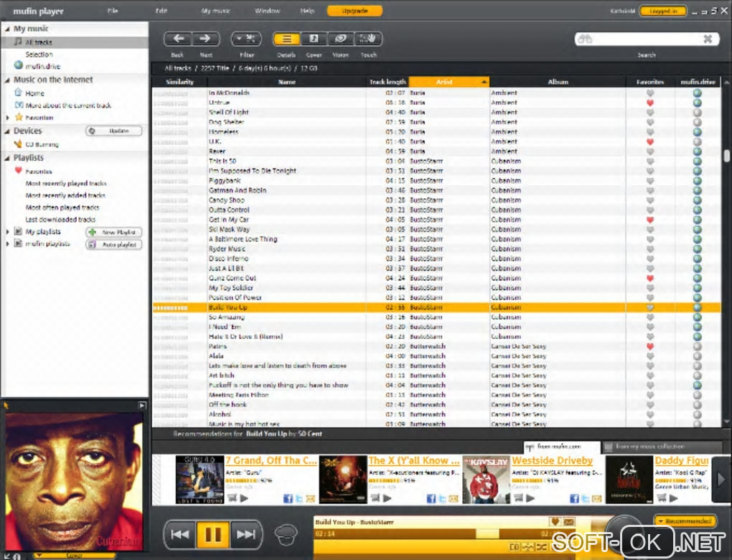The width and height of the screenshot is (732, 560).
Task: Skip to the previous track
Action: pyautogui.click(x=179, y=534)
